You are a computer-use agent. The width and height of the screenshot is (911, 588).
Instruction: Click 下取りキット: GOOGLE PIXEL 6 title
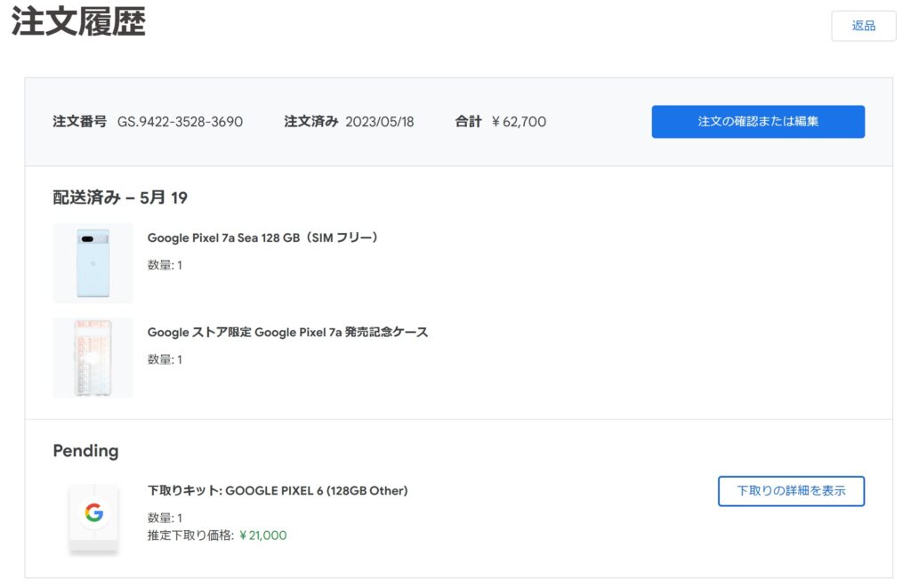click(278, 491)
